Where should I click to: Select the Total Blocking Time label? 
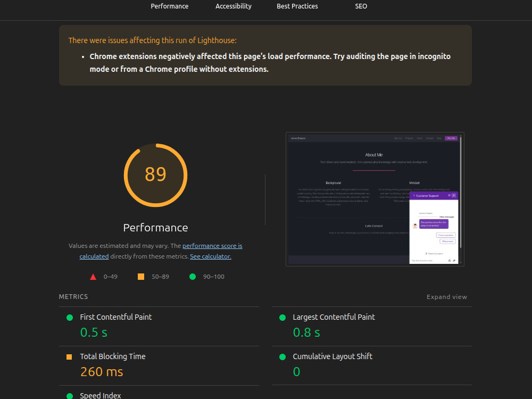[x=113, y=356]
